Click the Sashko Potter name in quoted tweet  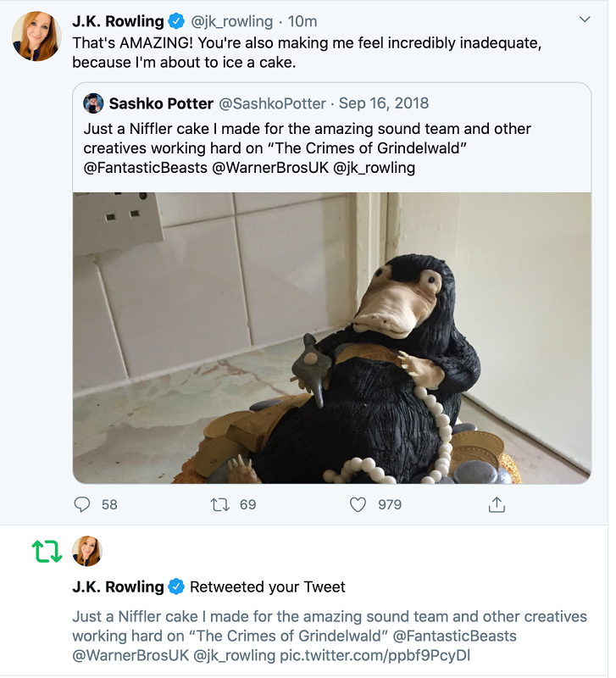point(161,103)
